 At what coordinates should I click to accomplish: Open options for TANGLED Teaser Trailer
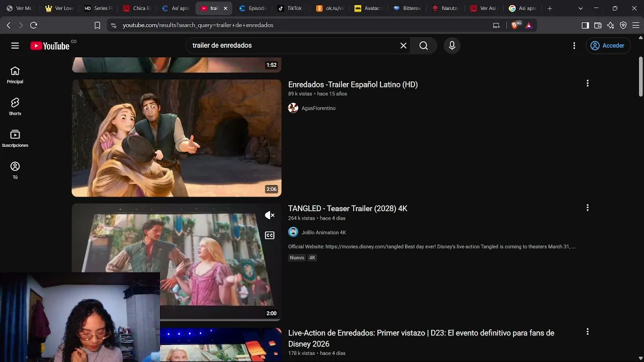coord(587,208)
